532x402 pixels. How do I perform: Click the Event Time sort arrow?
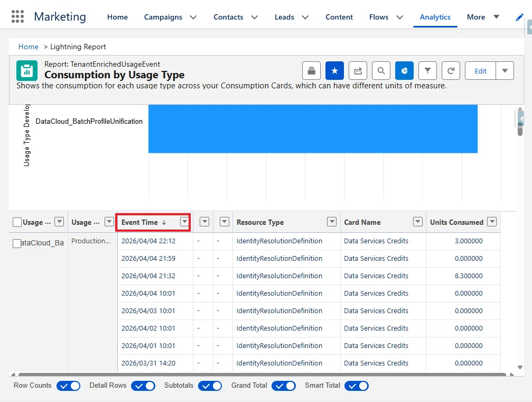pyautogui.click(x=164, y=223)
